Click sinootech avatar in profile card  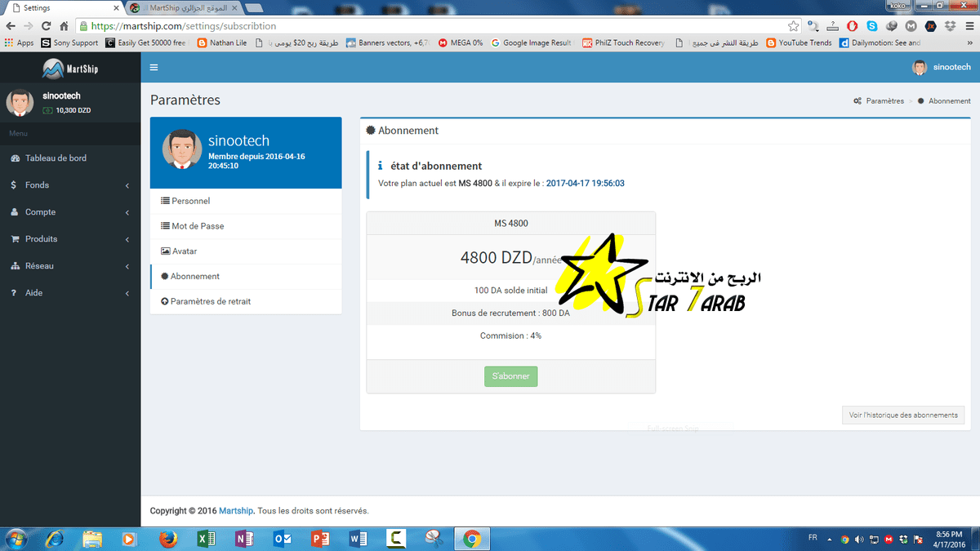182,149
